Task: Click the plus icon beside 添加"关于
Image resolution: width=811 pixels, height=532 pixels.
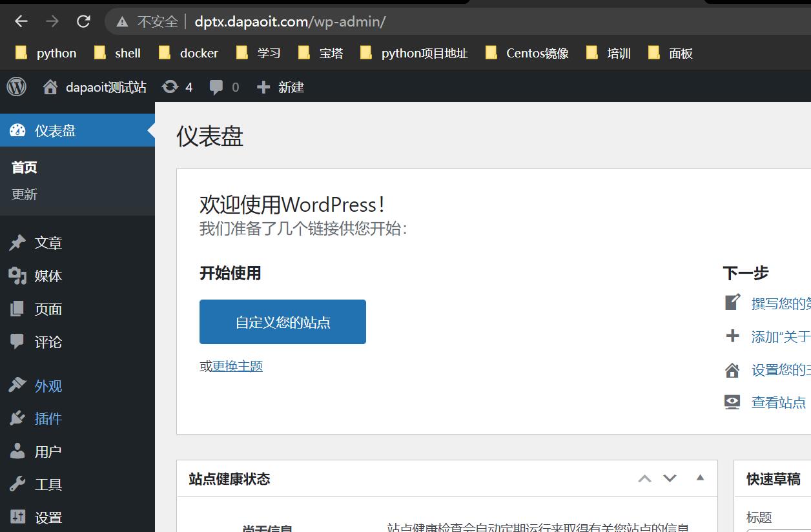Action: click(x=732, y=336)
